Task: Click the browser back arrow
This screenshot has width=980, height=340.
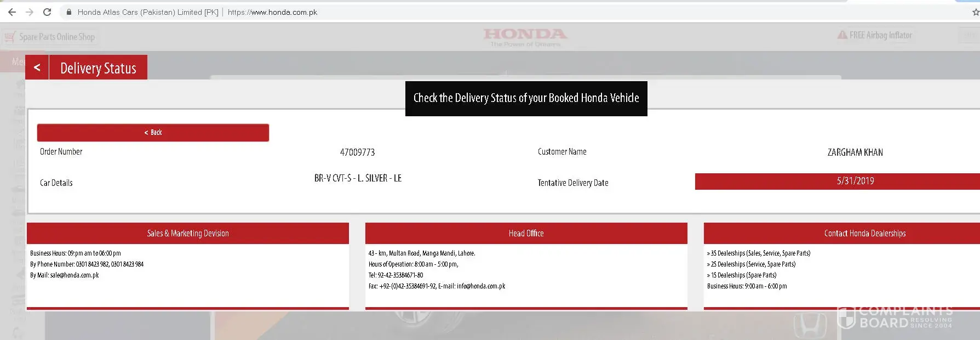Action: coord(12,12)
